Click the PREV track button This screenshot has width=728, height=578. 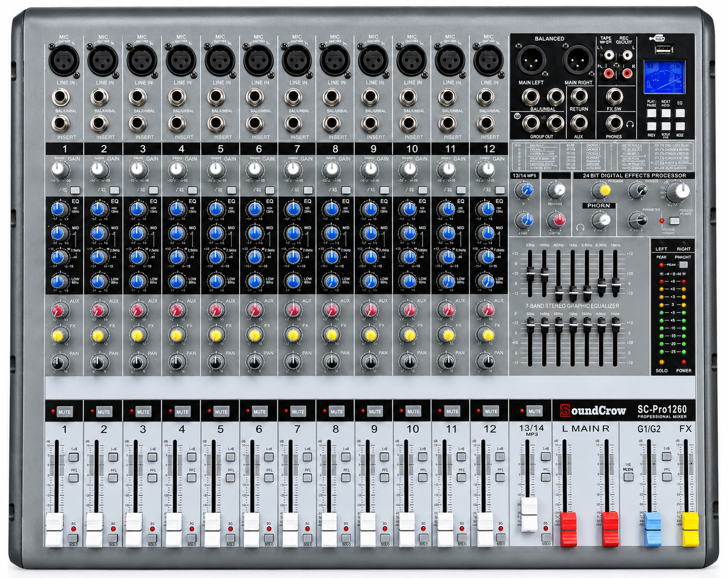(x=651, y=126)
